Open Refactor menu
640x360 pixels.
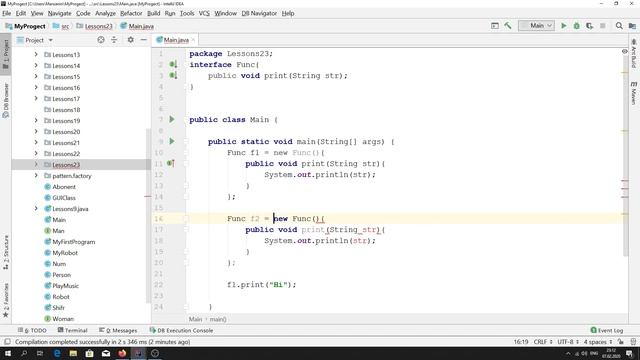pyautogui.click(x=131, y=13)
